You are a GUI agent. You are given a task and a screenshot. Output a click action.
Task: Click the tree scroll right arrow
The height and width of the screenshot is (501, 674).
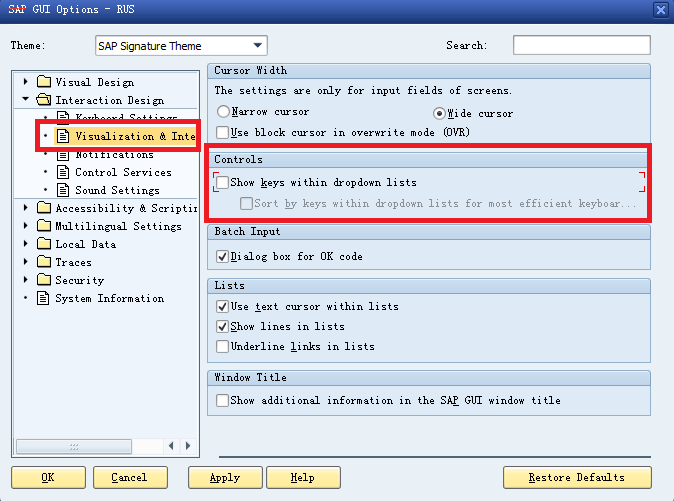click(x=188, y=446)
